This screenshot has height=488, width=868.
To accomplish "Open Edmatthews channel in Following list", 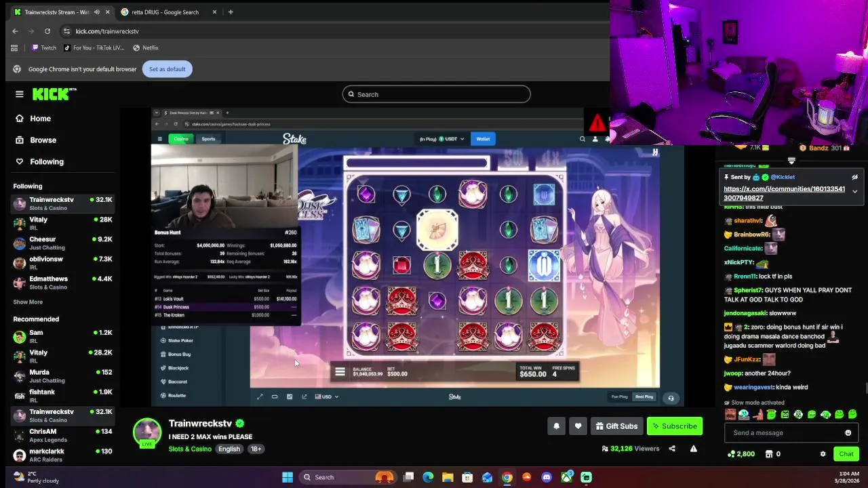I will pos(62,282).
